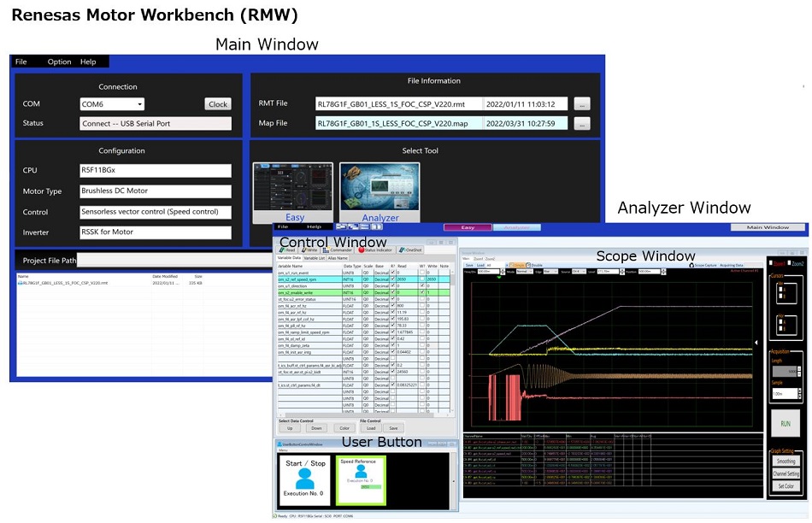Click the Save button under File Control

click(393, 428)
